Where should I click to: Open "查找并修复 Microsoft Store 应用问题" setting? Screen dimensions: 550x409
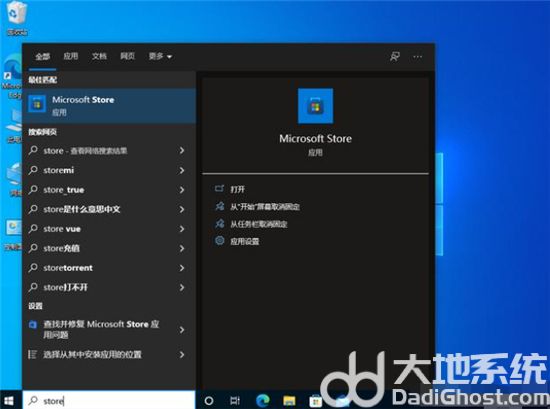pos(109,329)
